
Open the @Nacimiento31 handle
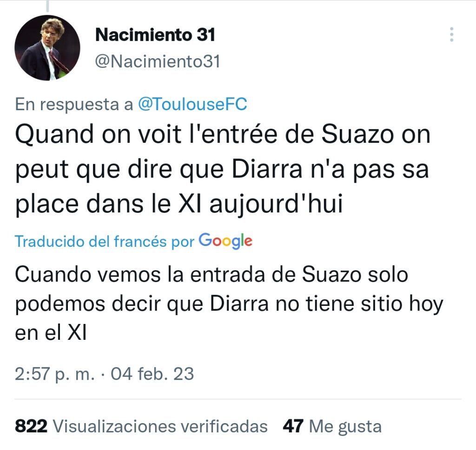coord(158,61)
